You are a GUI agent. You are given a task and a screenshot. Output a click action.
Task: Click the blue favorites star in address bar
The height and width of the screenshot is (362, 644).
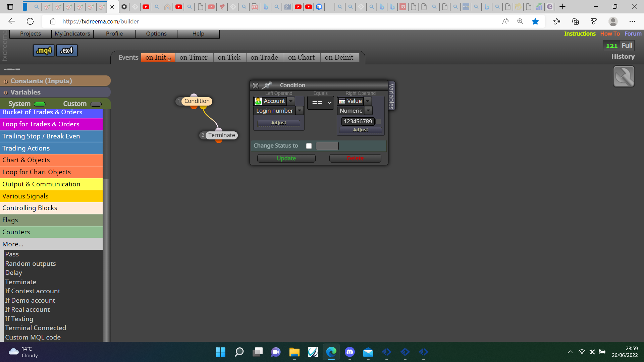click(535, 21)
